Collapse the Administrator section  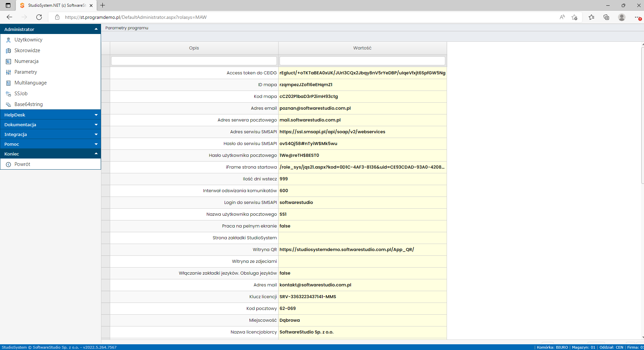[96, 29]
